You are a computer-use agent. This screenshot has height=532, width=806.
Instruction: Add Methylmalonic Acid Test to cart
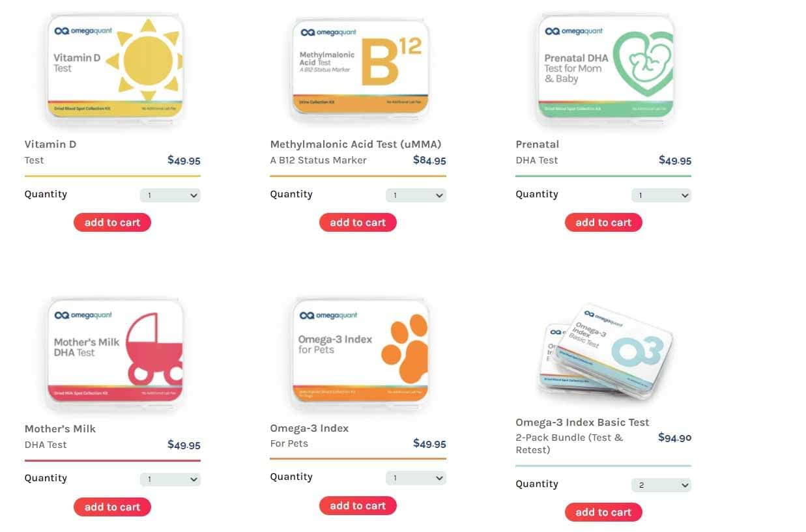pyautogui.click(x=358, y=223)
